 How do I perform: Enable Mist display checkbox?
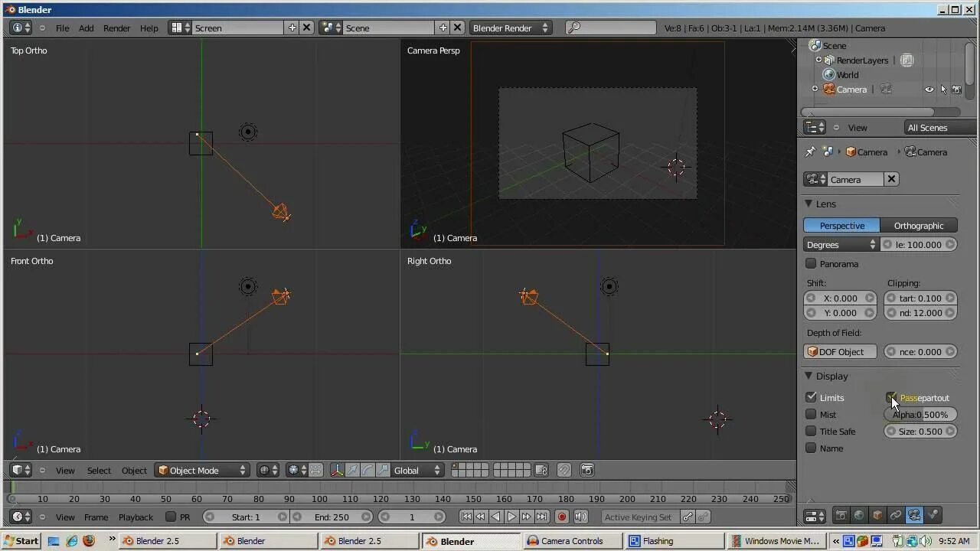click(811, 414)
